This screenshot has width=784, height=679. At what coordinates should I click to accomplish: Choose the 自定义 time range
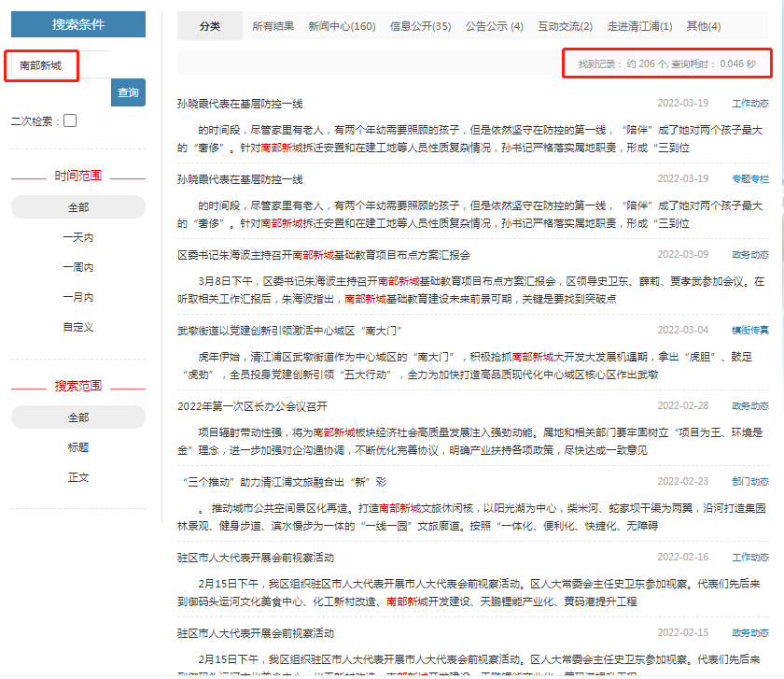click(x=78, y=327)
